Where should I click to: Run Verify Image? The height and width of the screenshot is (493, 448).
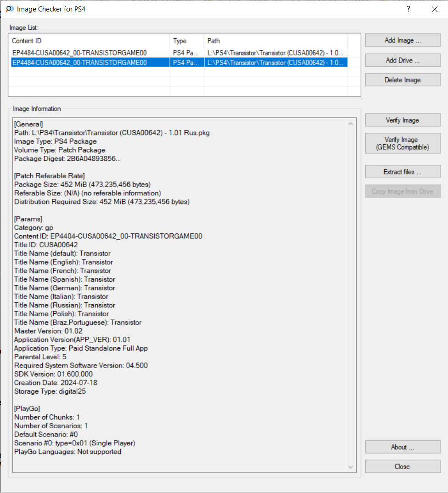click(x=403, y=120)
